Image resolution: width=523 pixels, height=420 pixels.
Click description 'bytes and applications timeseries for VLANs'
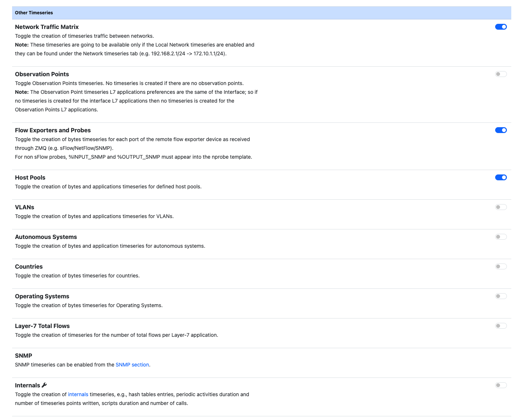click(x=120, y=216)
